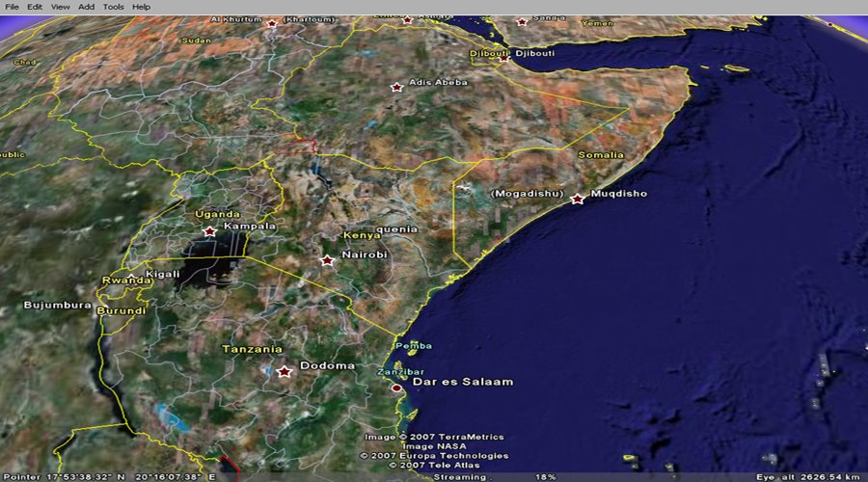Click the Sana'a star placemark in Yemen
This screenshot has height=482, width=868.
point(522,22)
